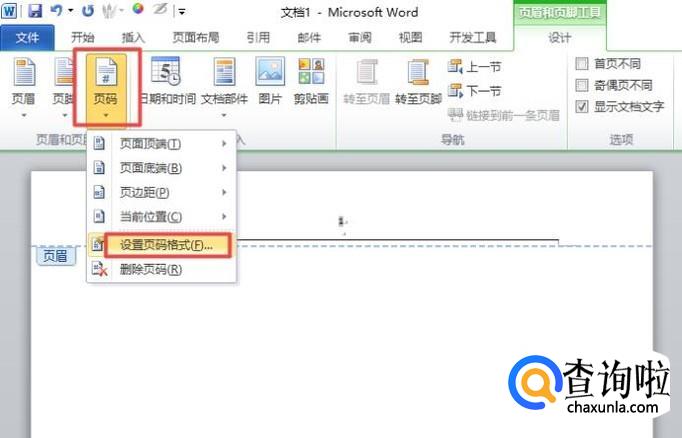Uncheck 显示文档文字 checkbox
682x438 pixels.
point(582,107)
